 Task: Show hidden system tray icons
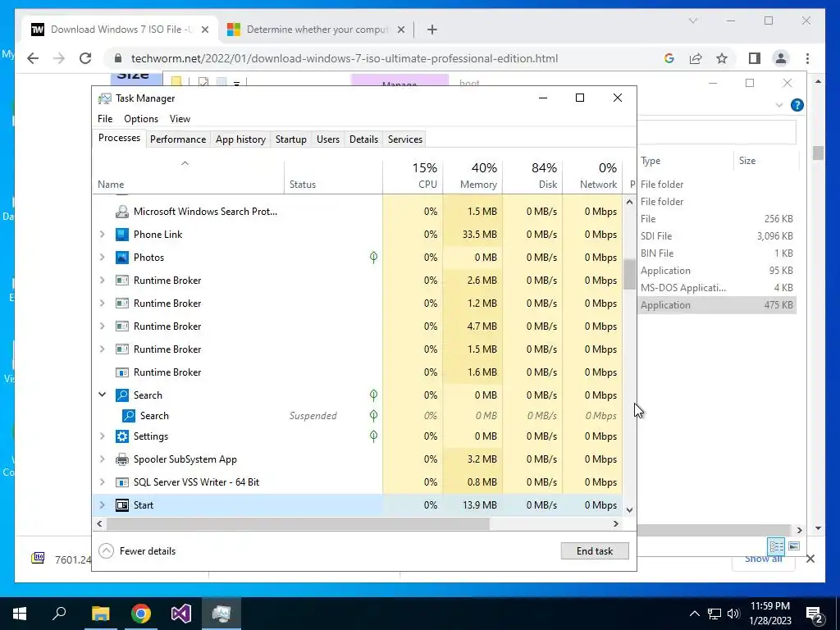coord(694,614)
